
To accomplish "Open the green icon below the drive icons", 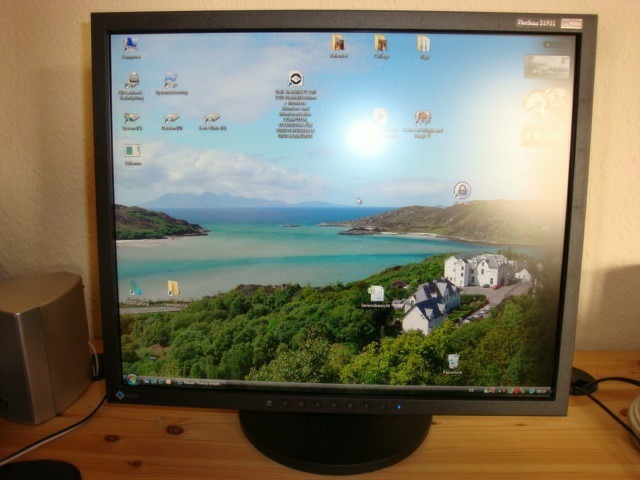I will click(132, 151).
